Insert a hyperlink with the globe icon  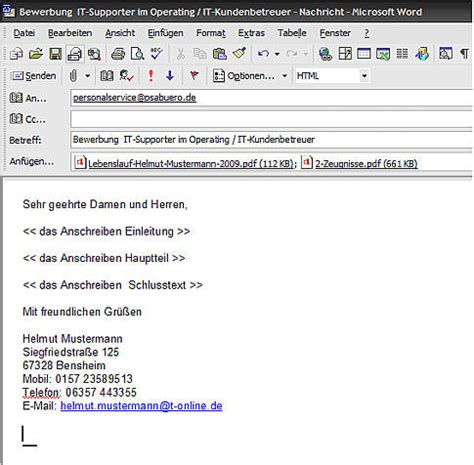[x=325, y=54]
